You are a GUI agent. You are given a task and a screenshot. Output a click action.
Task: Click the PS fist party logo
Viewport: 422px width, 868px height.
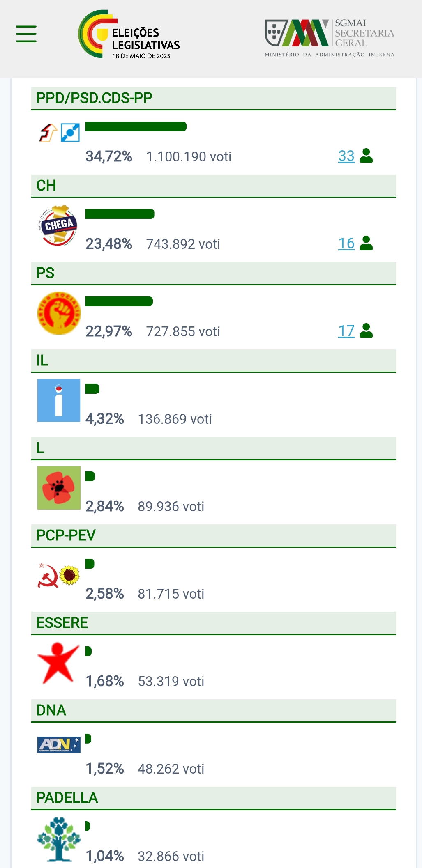pyautogui.click(x=59, y=313)
